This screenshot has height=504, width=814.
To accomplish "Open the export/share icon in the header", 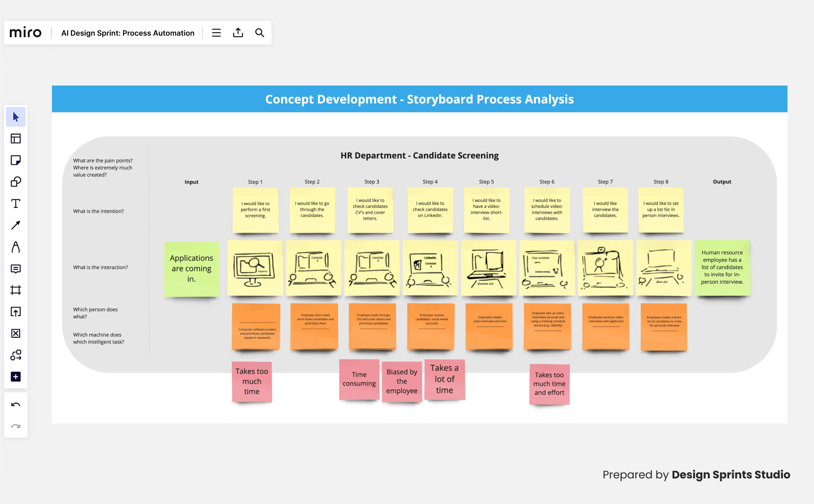I will [238, 33].
